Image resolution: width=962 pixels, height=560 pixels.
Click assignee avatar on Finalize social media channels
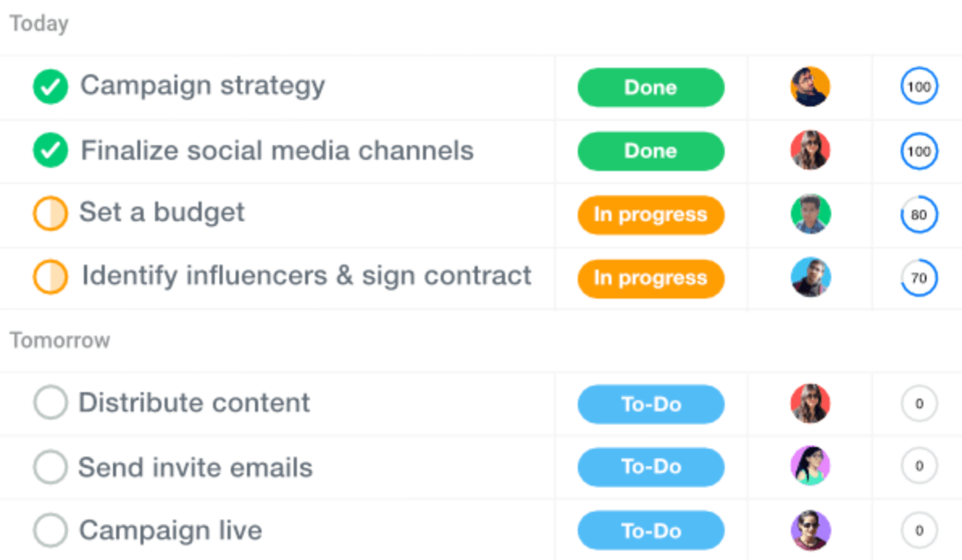coord(809,149)
